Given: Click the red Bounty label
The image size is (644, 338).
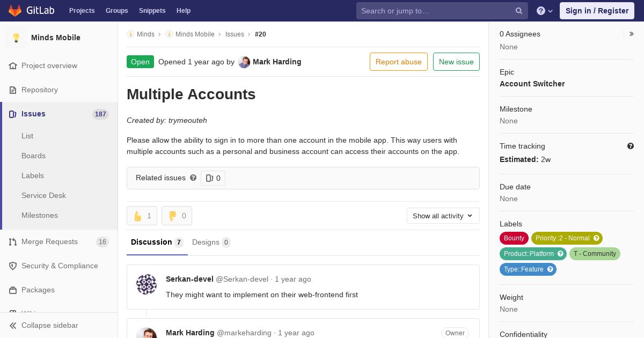Looking at the screenshot, I should pos(514,238).
